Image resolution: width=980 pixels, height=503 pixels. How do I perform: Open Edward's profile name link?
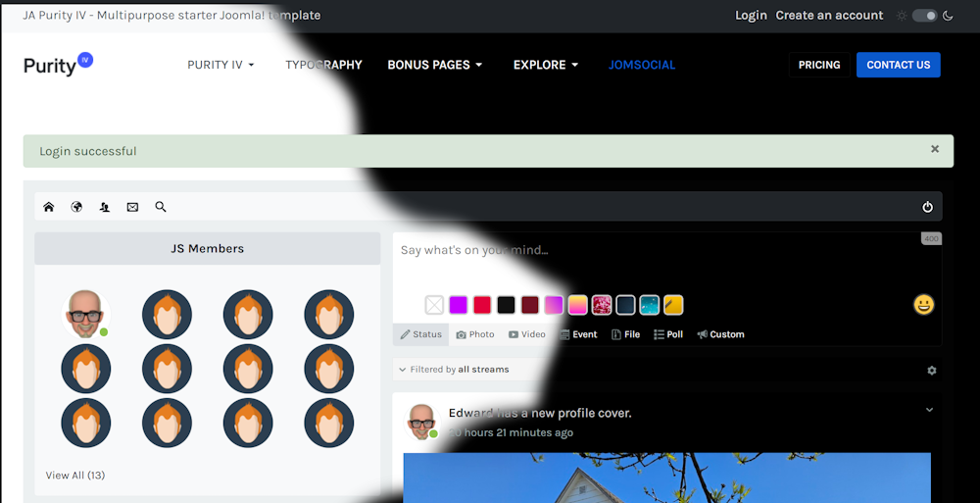point(470,413)
